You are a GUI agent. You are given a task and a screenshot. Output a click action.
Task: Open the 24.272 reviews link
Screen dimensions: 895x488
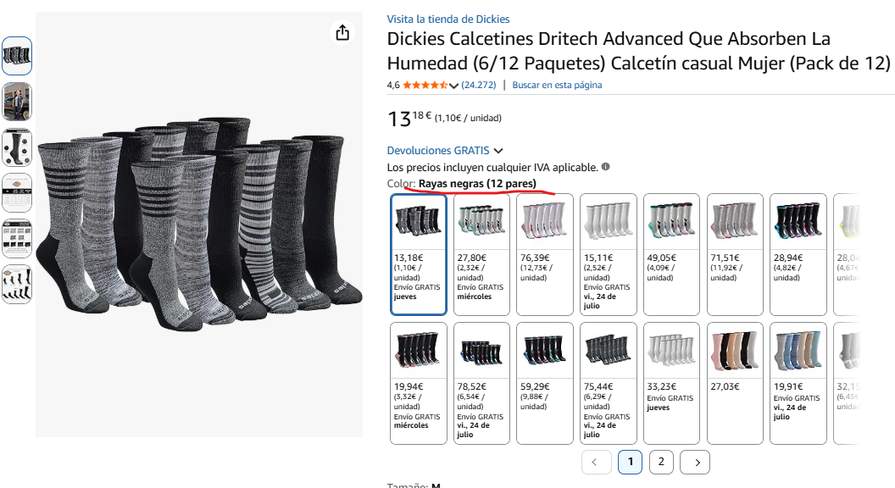478,85
